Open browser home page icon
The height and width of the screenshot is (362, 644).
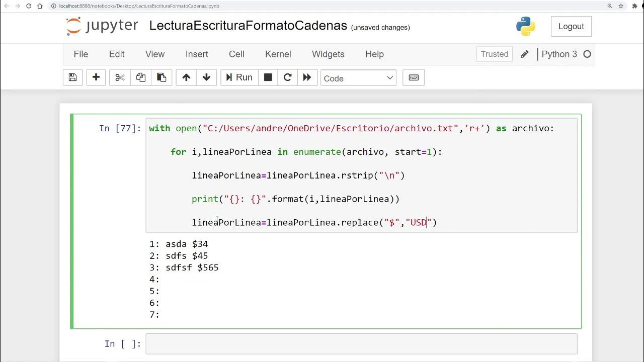(40, 6)
